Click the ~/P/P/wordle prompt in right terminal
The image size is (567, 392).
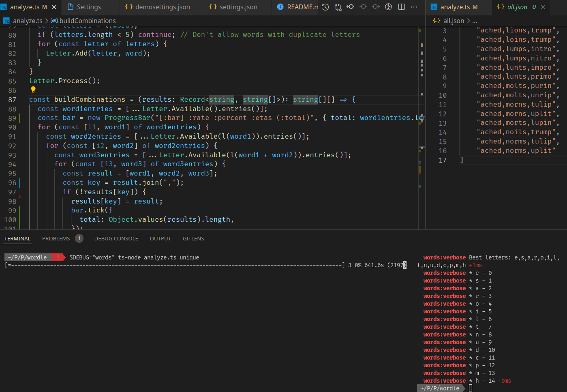tap(440, 388)
